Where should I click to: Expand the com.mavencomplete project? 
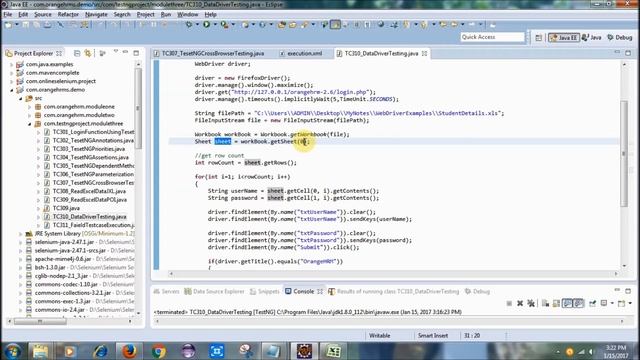click(12, 73)
